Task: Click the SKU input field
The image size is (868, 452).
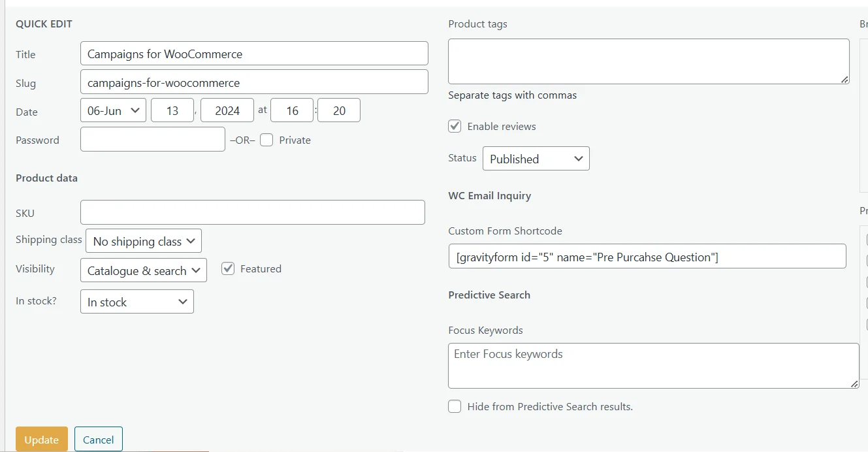Action: point(253,212)
